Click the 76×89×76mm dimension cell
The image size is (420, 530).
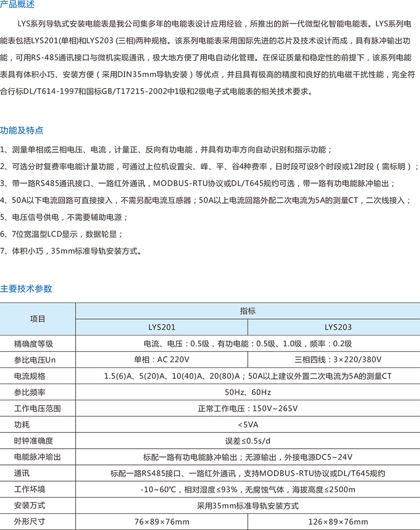tap(162, 522)
